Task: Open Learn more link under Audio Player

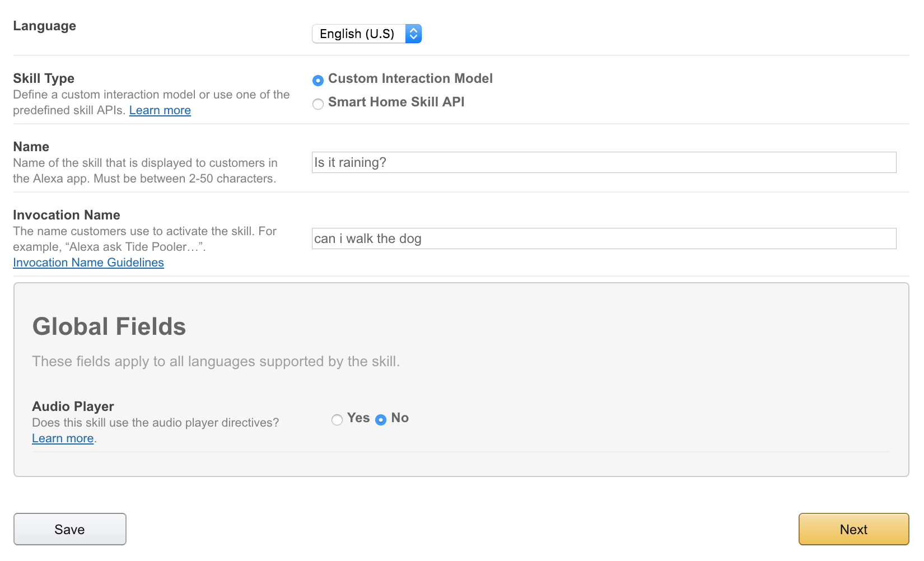Action: click(63, 438)
